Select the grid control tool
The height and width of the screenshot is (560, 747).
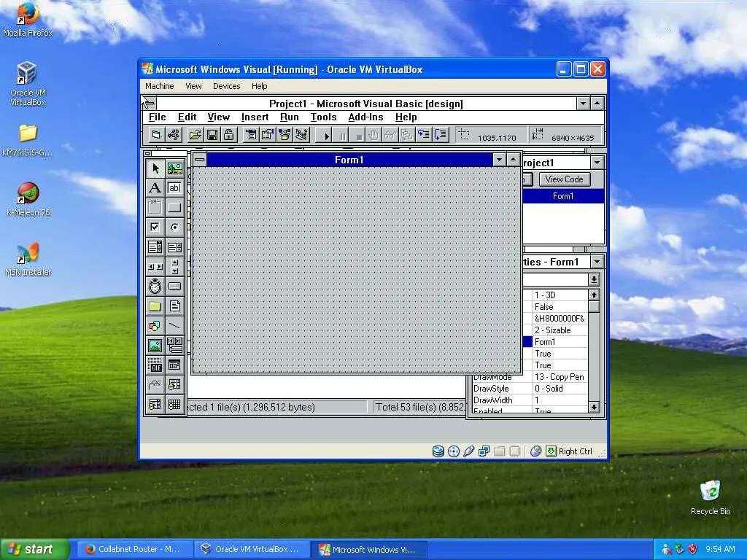tap(174, 404)
